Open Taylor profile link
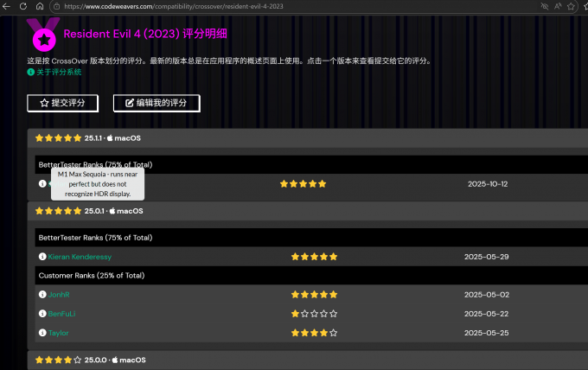Screen dimensions: 588x370 click(x=58, y=333)
